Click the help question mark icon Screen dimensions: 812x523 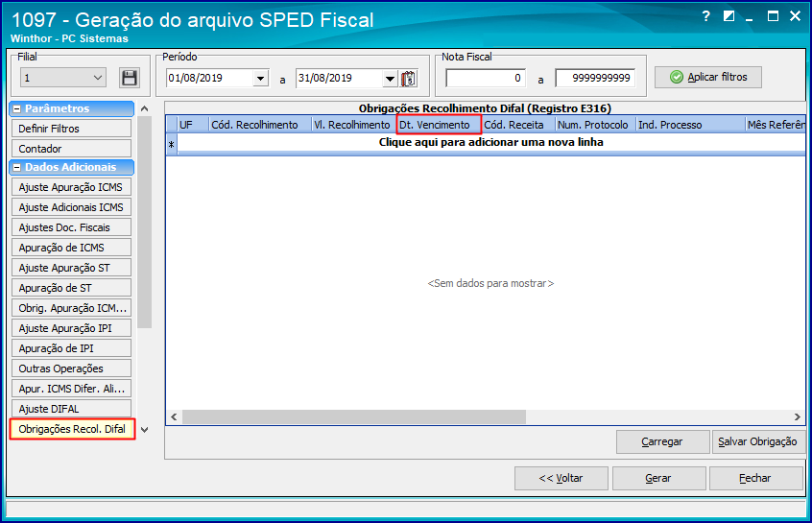705,16
